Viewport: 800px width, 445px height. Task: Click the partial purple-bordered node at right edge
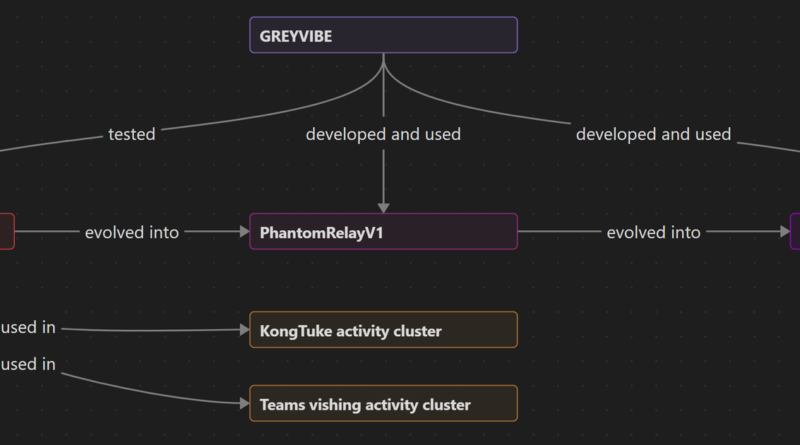[795, 232]
